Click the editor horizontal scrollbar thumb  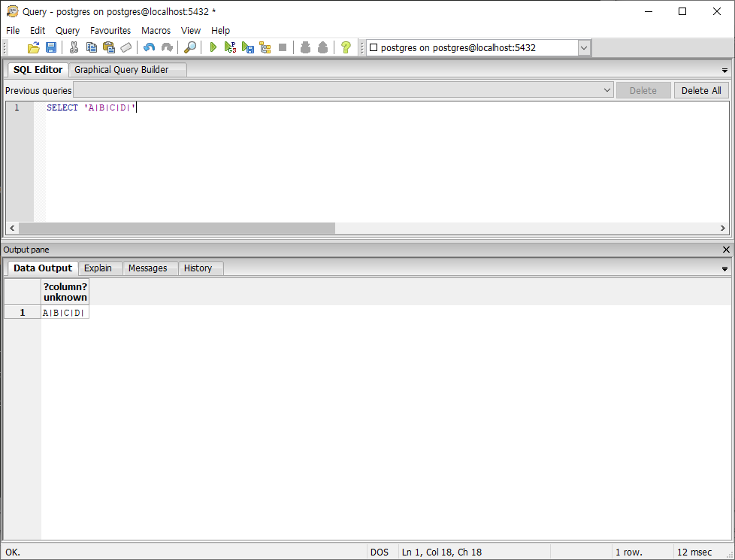point(177,228)
